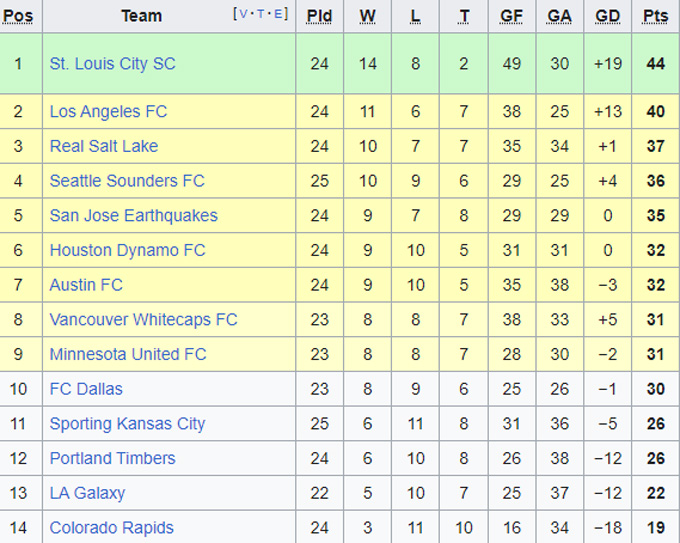Image resolution: width=680 pixels, height=543 pixels.
Task: Open Sporting Kansas City link
Action: [127, 424]
